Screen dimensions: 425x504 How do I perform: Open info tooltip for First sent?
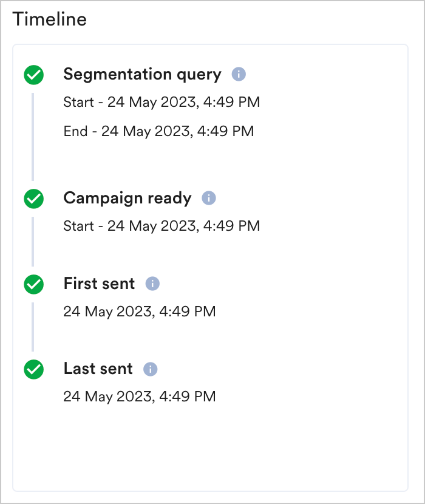152,284
